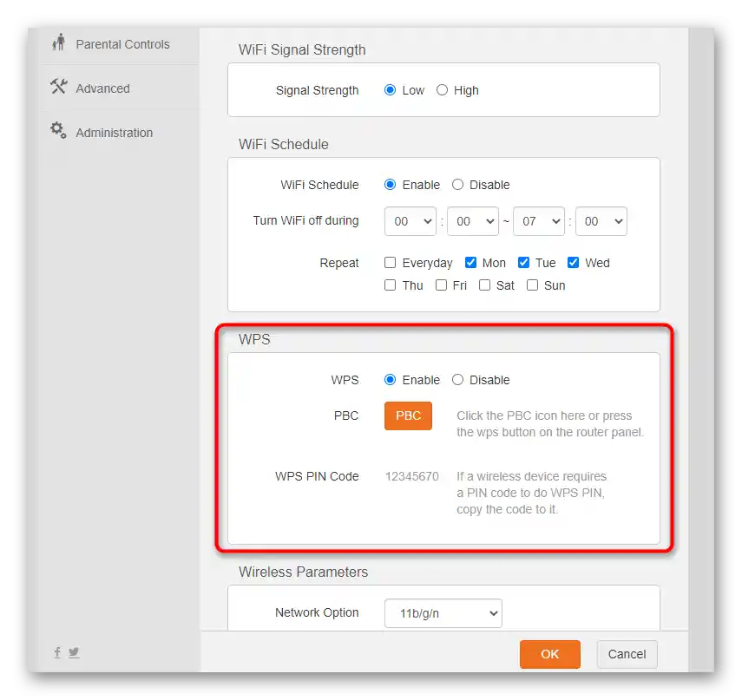Click the 'Turn WiFi off during' label
The height and width of the screenshot is (700, 742).
(305, 221)
